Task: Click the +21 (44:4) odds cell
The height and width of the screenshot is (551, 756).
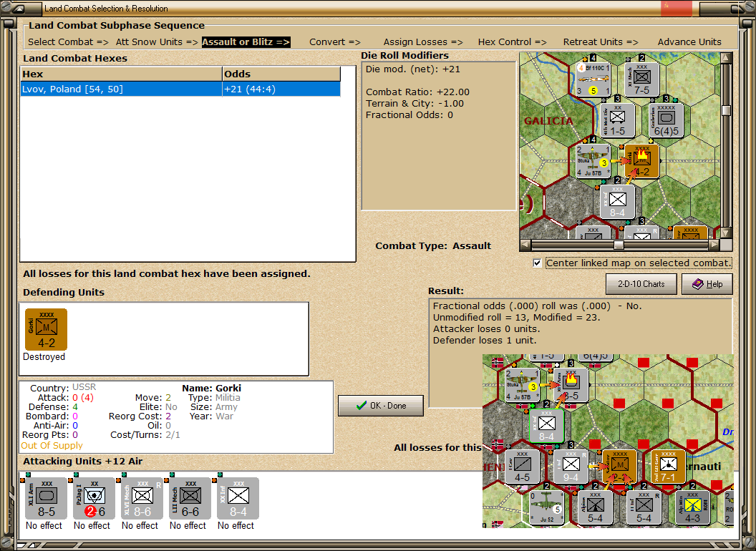Action: pyautogui.click(x=281, y=89)
